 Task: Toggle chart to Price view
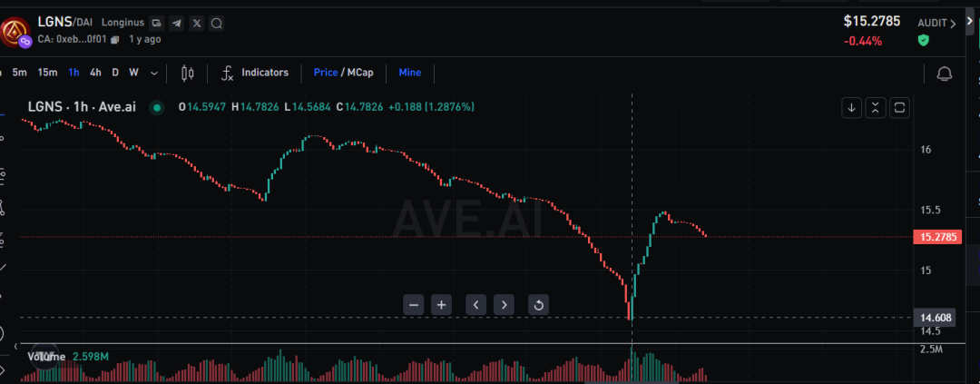click(325, 73)
